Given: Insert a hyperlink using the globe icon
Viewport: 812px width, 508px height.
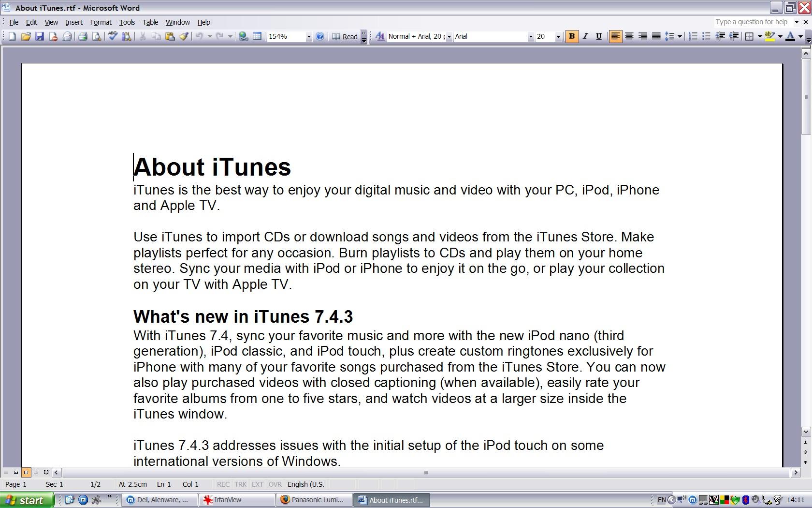Looking at the screenshot, I should [x=244, y=36].
